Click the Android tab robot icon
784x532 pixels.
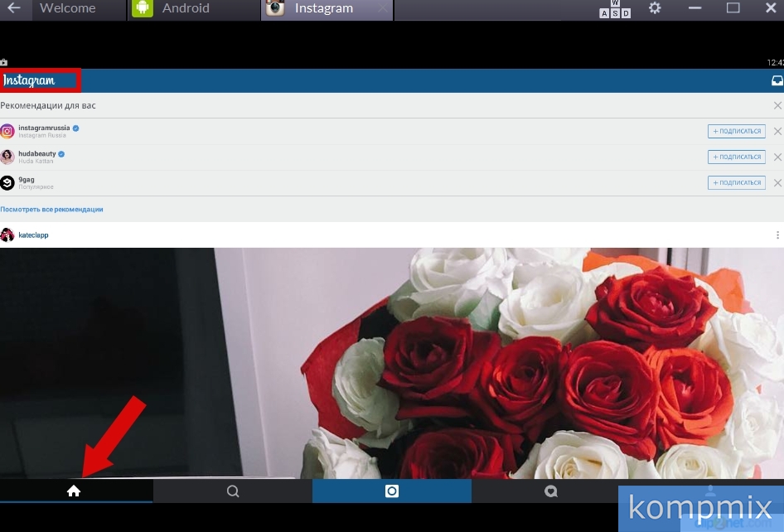coord(143,8)
